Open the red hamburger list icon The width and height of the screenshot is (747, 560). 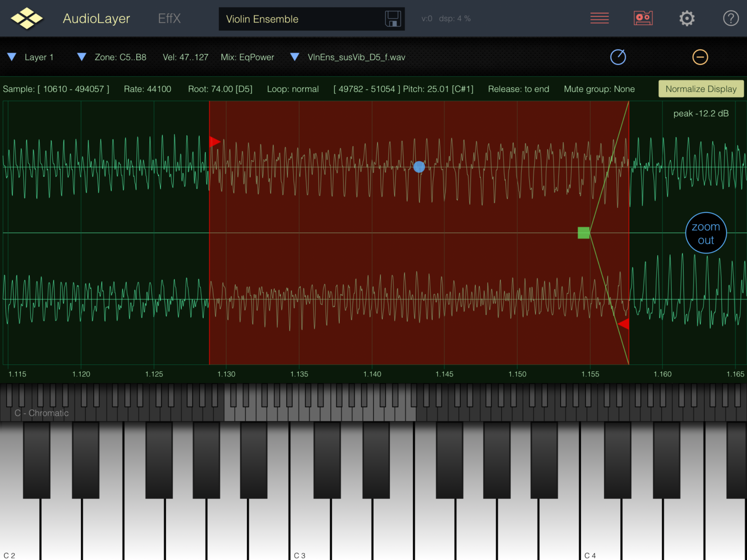[599, 18]
